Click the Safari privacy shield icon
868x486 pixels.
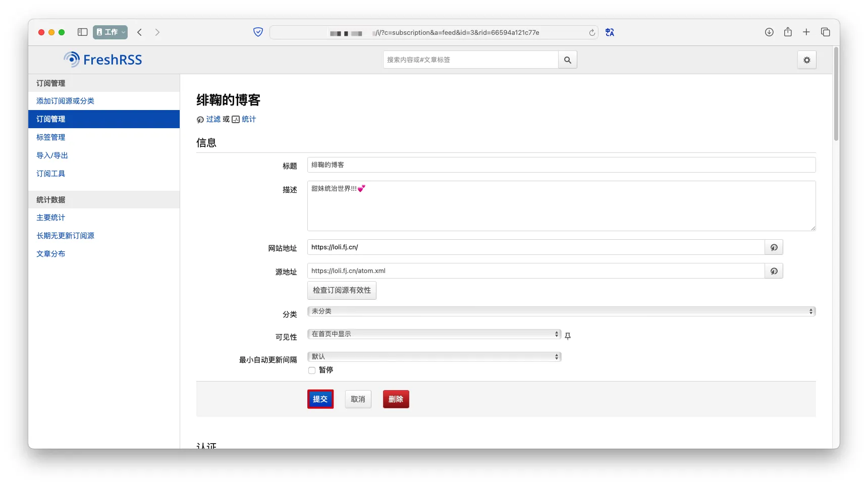tap(258, 32)
